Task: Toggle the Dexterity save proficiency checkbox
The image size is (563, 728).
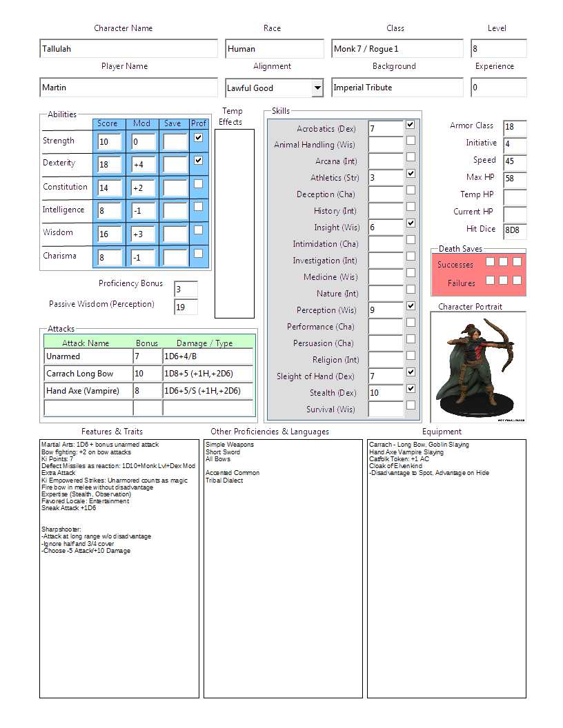Action: pos(198,160)
